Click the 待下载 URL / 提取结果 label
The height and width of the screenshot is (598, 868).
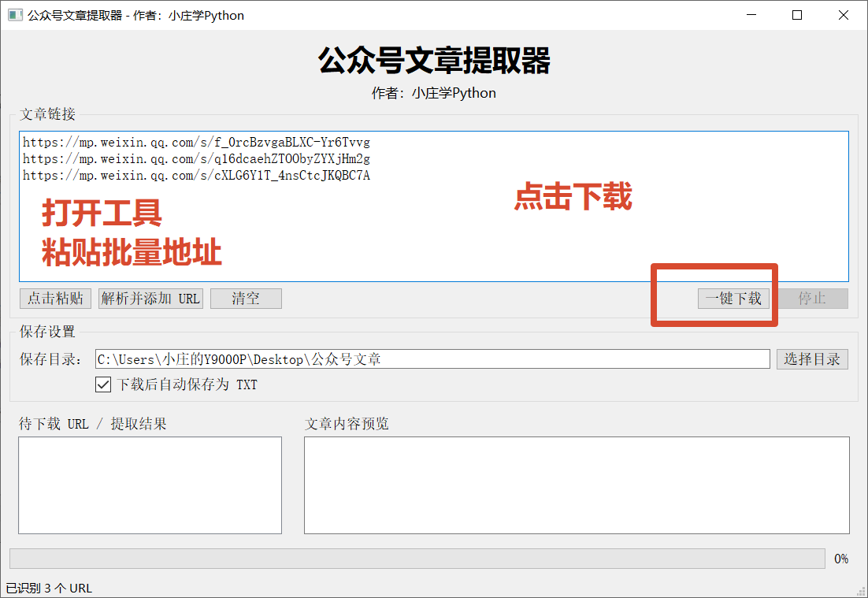(92, 424)
